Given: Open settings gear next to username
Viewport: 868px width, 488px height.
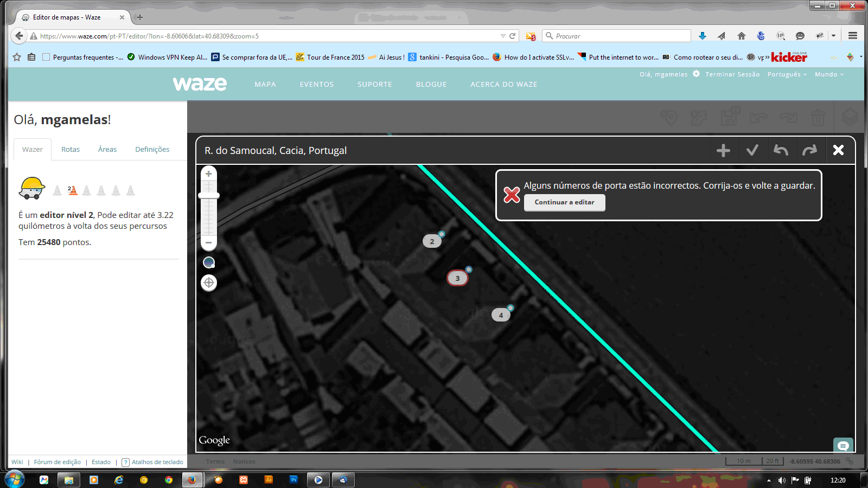Looking at the screenshot, I should coord(696,74).
